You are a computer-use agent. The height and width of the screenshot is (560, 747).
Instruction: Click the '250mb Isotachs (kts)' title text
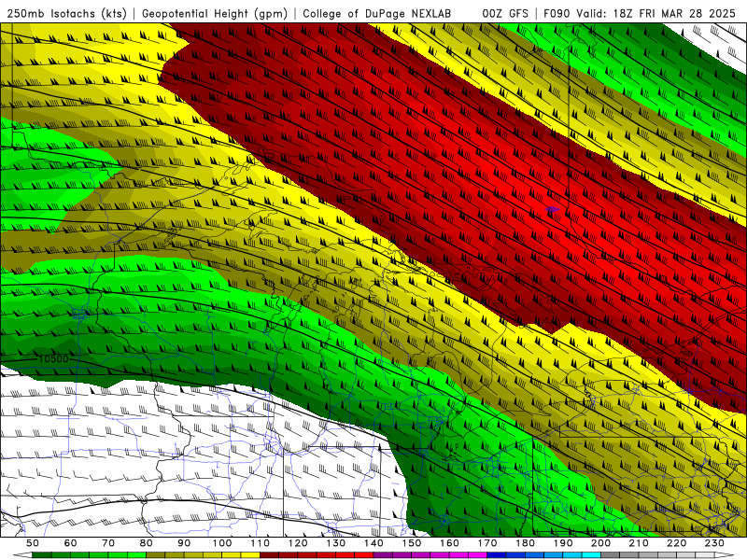[x=66, y=13]
